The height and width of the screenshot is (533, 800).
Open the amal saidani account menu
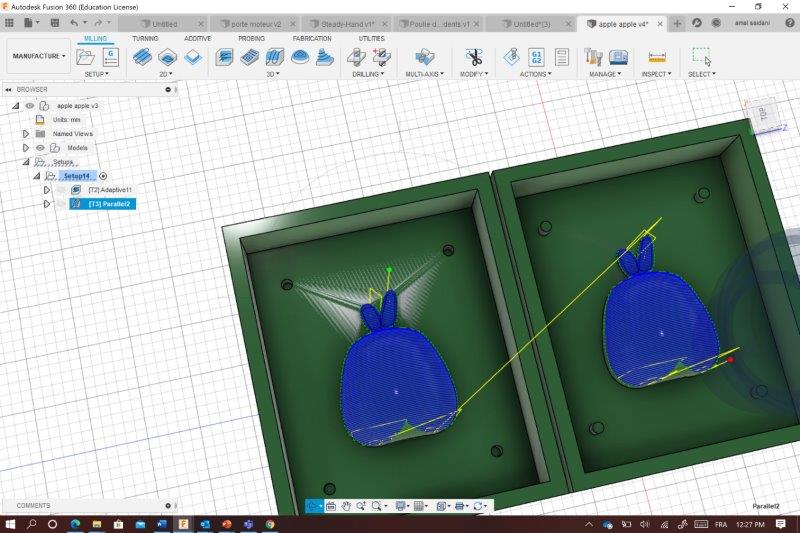click(x=753, y=23)
